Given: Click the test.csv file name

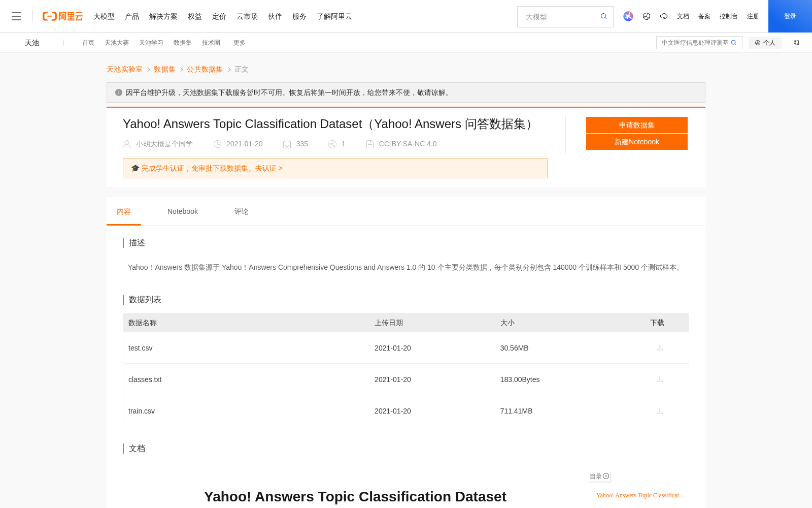Looking at the screenshot, I should [x=141, y=348].
